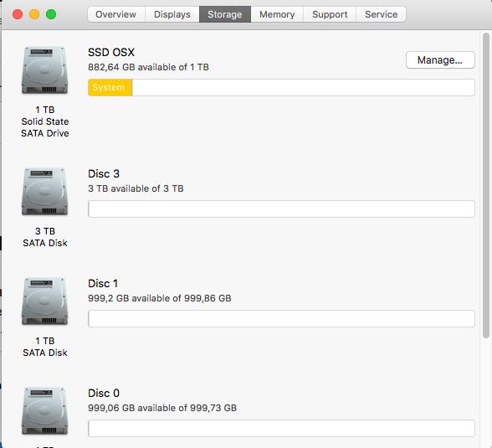This screenshot has width=492, height=448.
Task: Click the Disc 3 empty storage bar
Action: pyautogui.click(x=281, y=209)
